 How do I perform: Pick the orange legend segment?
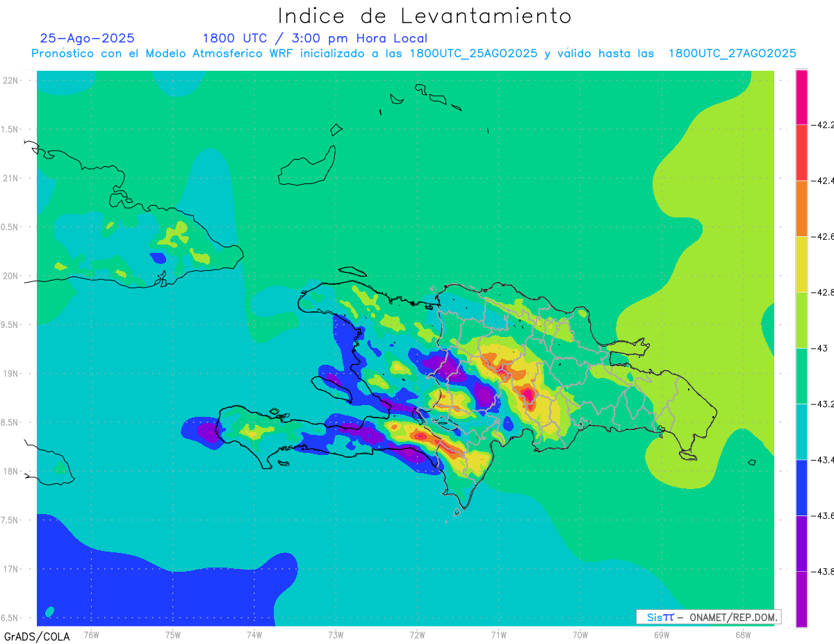click(801, 208)
